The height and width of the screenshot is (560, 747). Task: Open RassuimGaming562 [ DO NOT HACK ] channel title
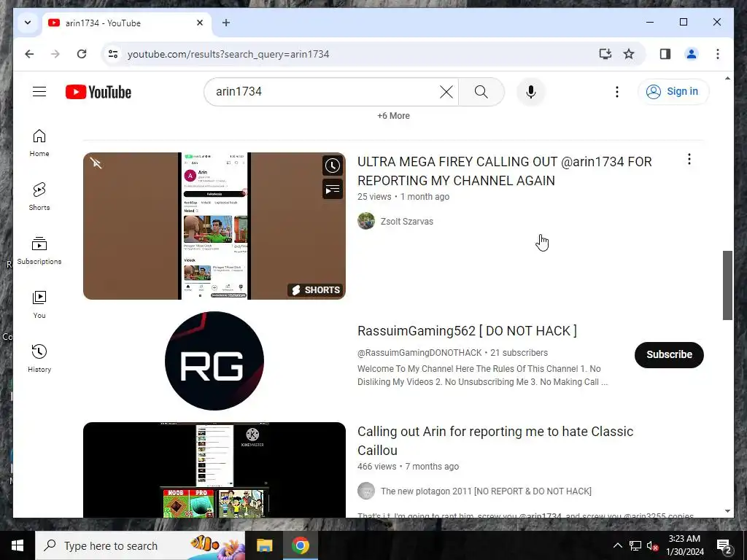[467, 331]
